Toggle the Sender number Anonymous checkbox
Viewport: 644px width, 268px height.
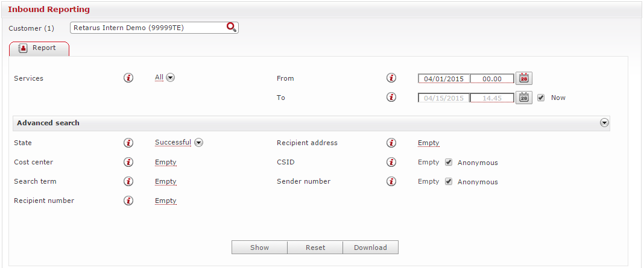[x=449, y=181]
